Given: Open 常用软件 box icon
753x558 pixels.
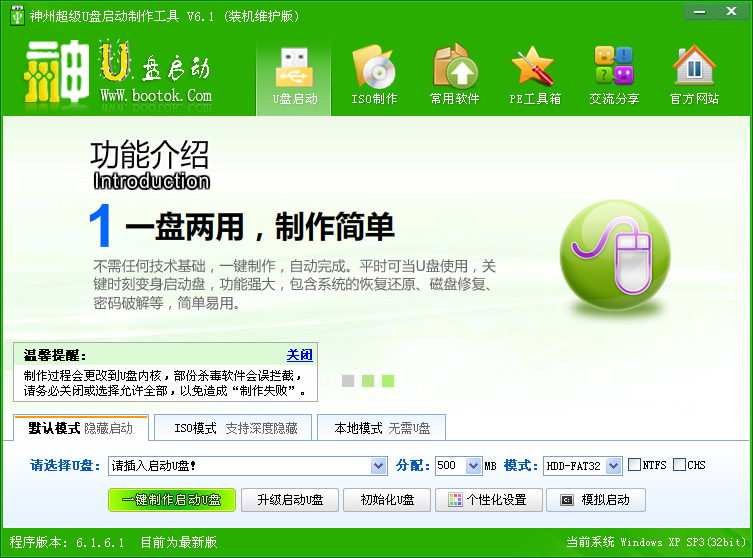Looking at the screenshot, I should tap(455, 66).
